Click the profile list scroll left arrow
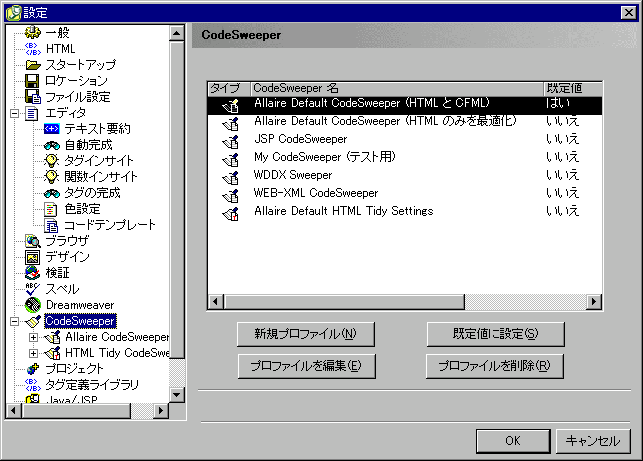 (216, 302)
